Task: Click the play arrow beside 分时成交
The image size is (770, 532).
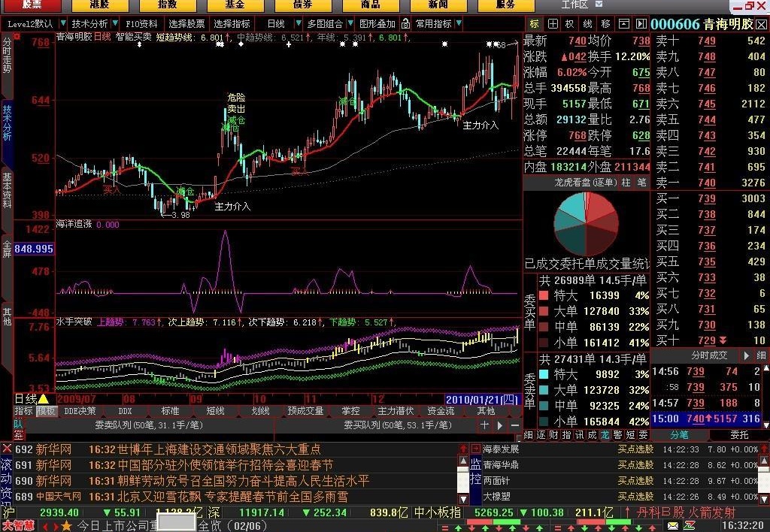Action: [747, 355]
